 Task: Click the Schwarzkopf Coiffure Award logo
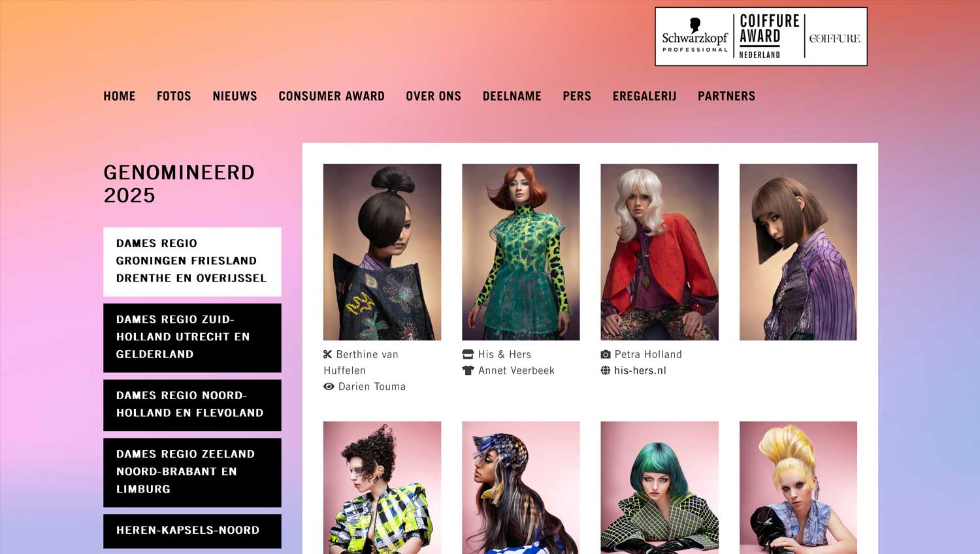761,37
